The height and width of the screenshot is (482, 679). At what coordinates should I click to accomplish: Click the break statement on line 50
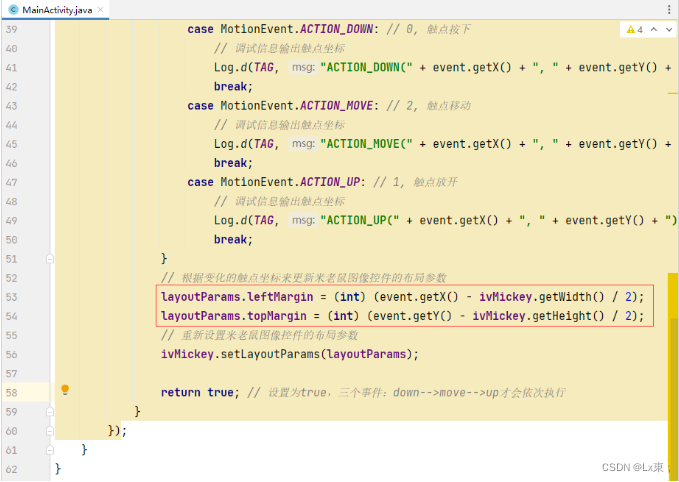pyautogui.click(x=233, y=239)
